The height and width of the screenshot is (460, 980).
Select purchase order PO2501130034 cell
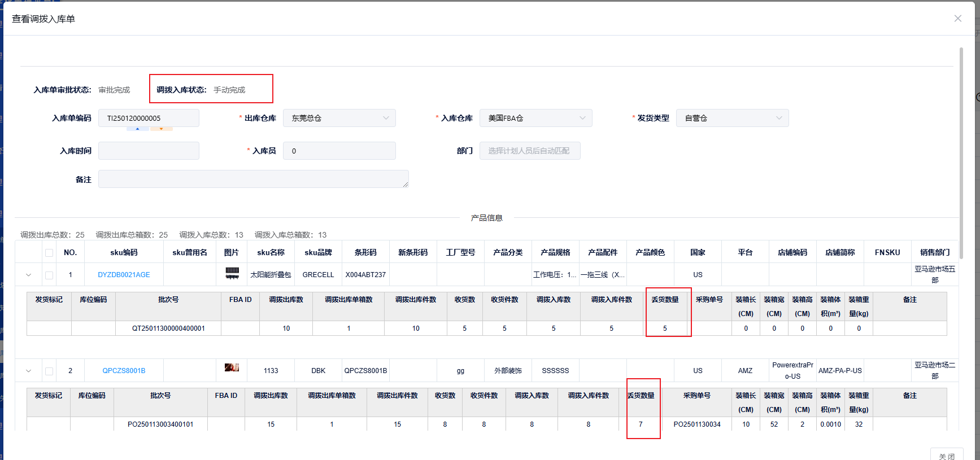click(x=697, y=424)
